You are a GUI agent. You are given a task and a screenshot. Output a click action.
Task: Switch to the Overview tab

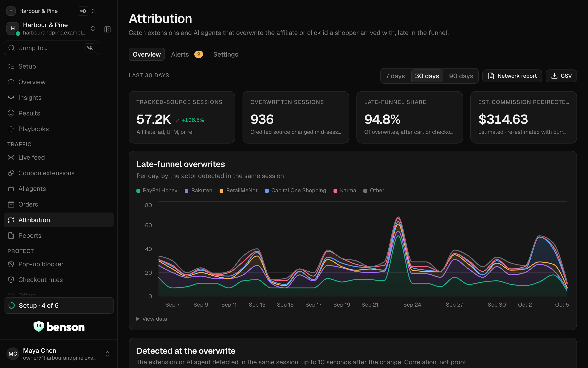147,54
